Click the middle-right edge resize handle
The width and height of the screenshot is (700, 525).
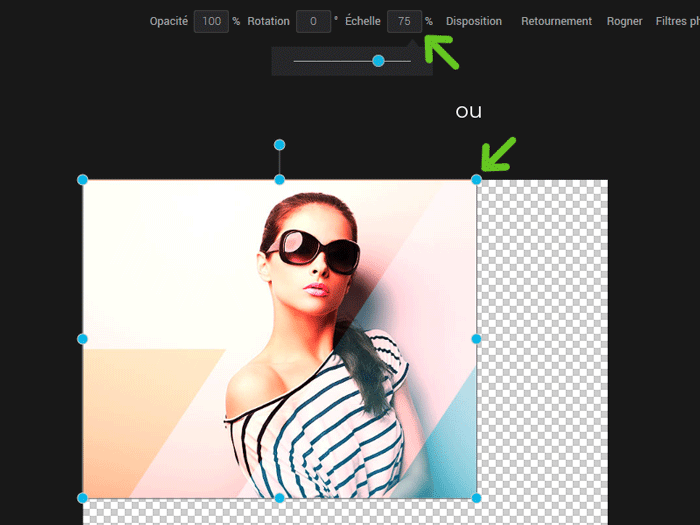pyautogui.click(x=476, y=339)
